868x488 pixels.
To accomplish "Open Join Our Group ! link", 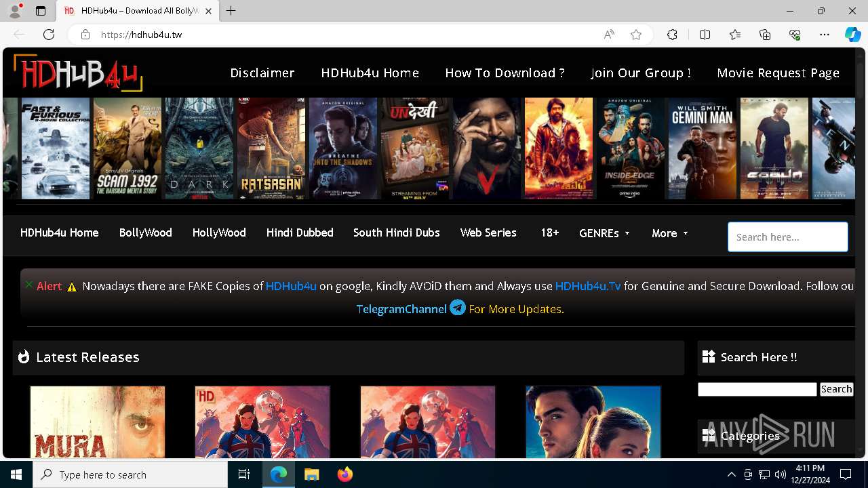I will tap(641, 73).
